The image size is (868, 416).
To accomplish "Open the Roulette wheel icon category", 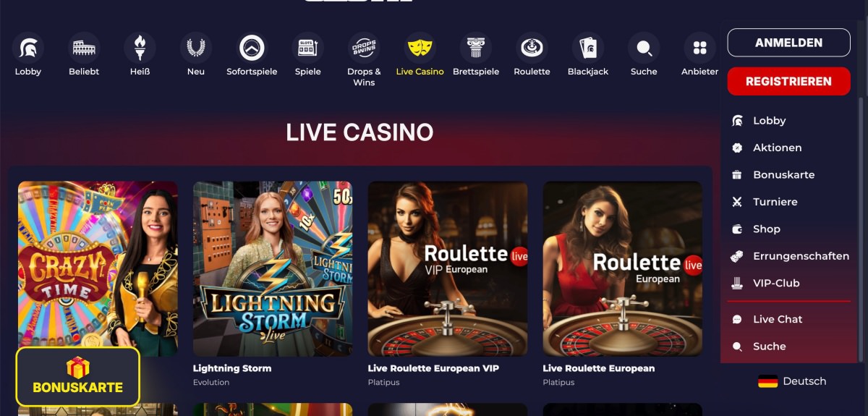I will [x=532, y=48].
